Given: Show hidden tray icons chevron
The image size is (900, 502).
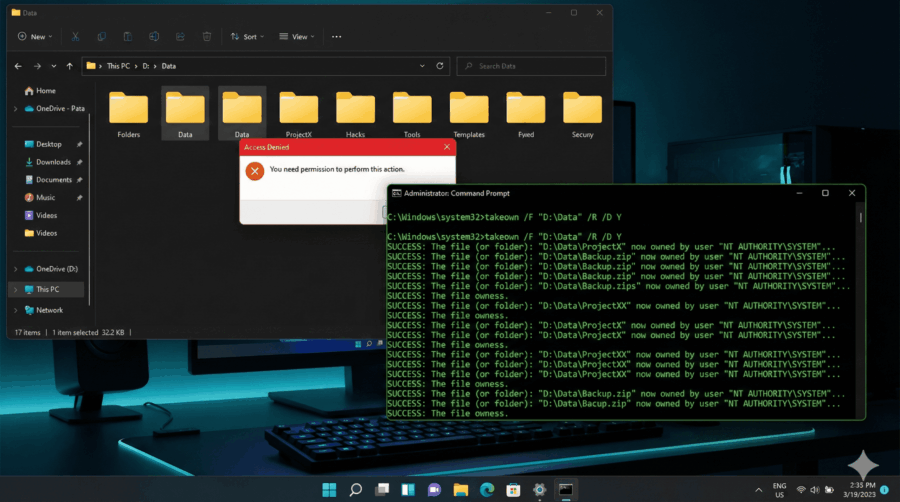Looking at the screenshot, I should click(759, 490).
